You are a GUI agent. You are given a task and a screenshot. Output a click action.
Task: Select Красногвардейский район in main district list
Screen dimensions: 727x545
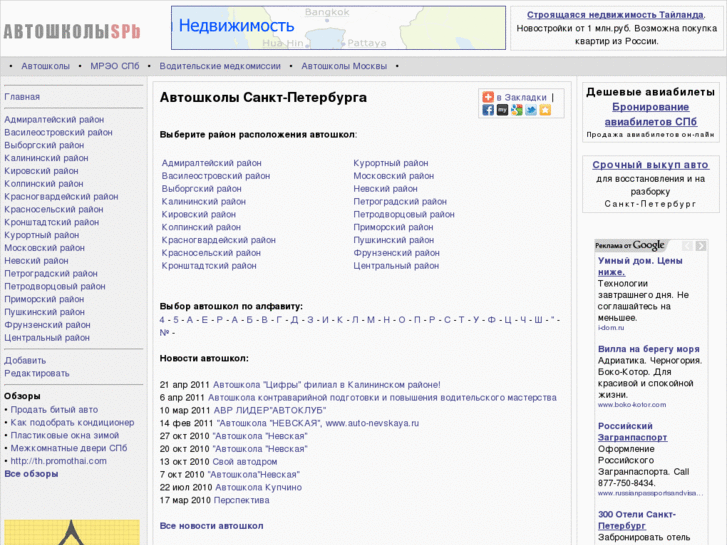(218, 240)
